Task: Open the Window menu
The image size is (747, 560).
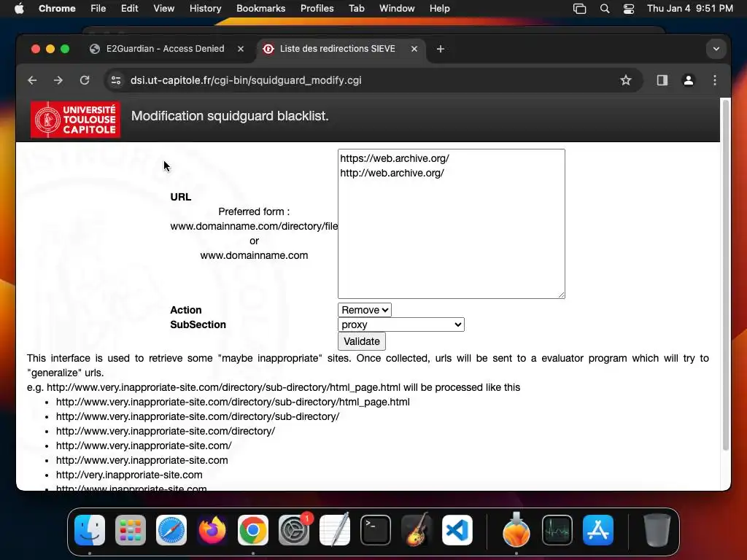Action: [397, 9]
